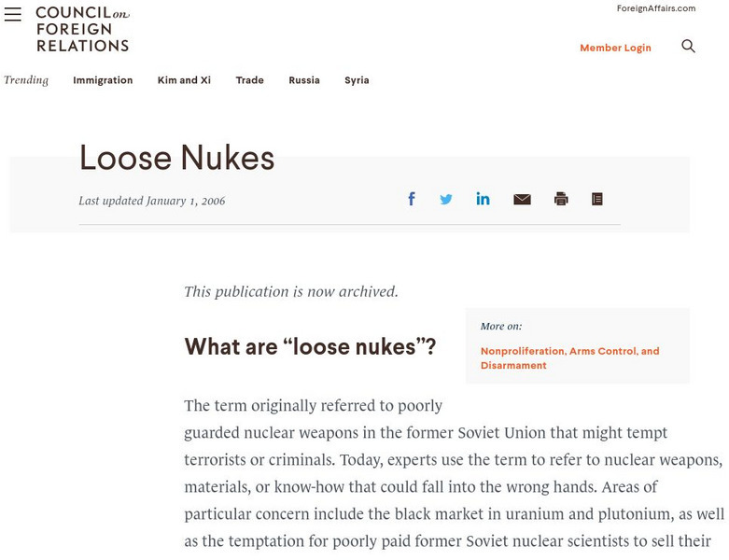Viewport: 729px width, 560px height.
Task: Click the document view icon
Action: pos(597,199)
